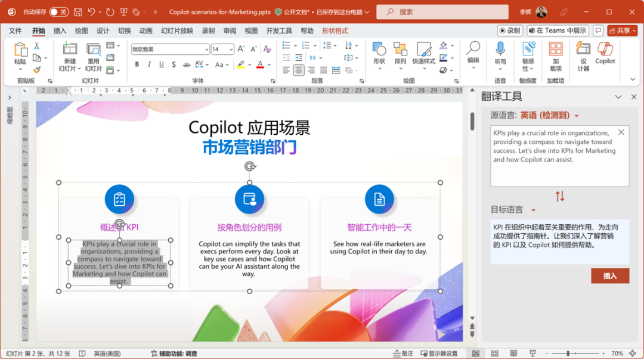Viewport: 644px width, 359px height.
Task: Swap source and target languages arrows
Action: pyautogui.click(x=560, y=196)
